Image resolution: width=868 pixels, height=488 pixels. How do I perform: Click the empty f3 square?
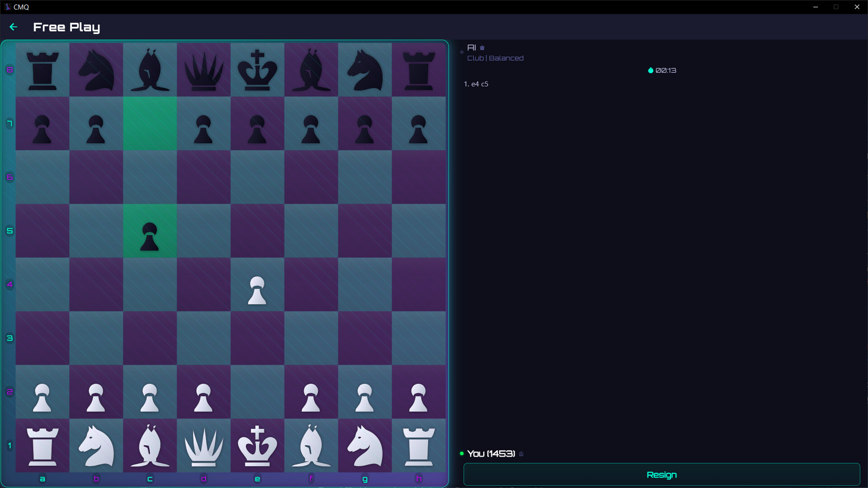click(311, 338)
